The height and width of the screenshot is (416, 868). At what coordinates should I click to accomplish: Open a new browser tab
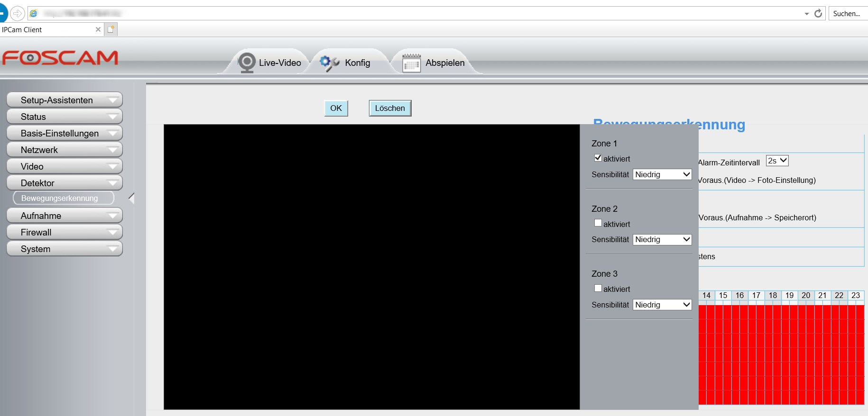coord(111,29)
